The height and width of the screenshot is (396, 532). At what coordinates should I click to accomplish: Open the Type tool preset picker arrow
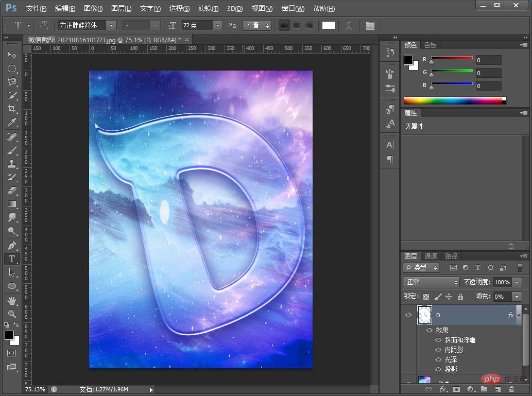(x=28, y=25)
